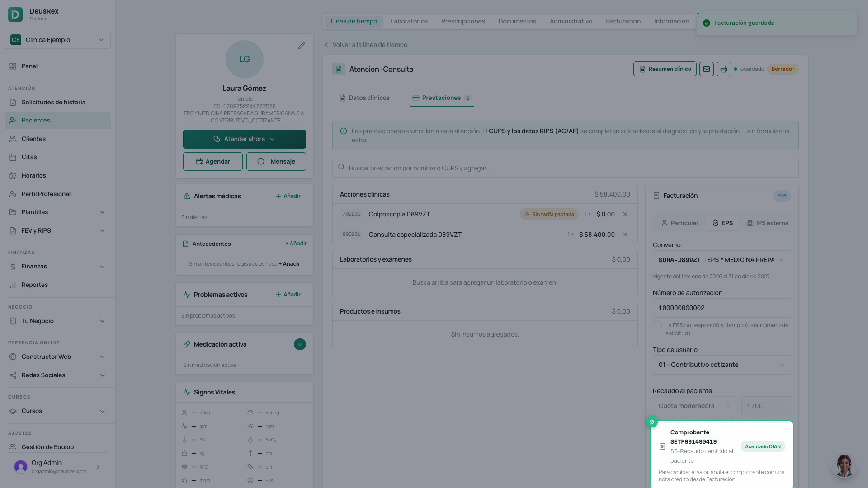Open Solicitudes de historia in sidebar
Viewport: 868px width, 488px height.
click(x=57, y=102)
